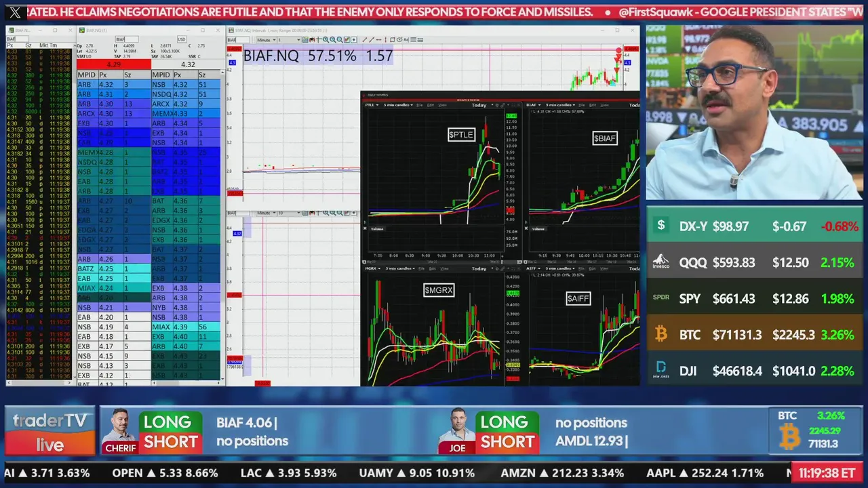Viewport: 868px width, 488px height.
Task: Click grid table icon after interval box
Action: (x=305, y=39)
